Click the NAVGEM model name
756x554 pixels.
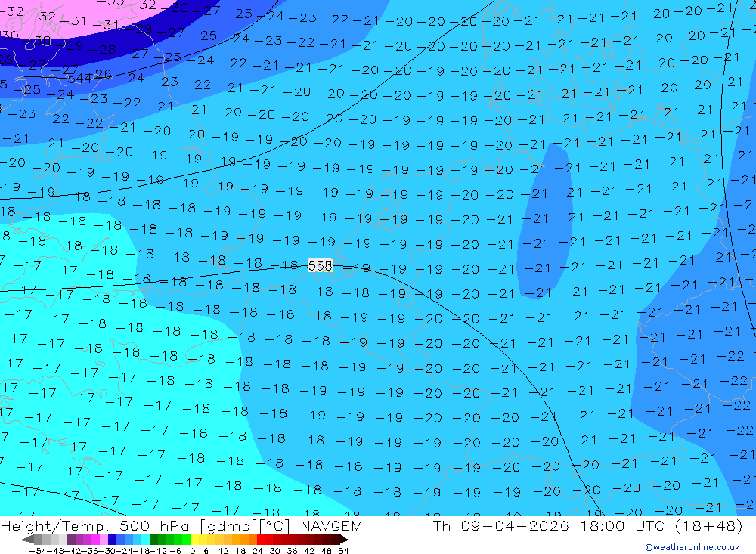(331, 526)
